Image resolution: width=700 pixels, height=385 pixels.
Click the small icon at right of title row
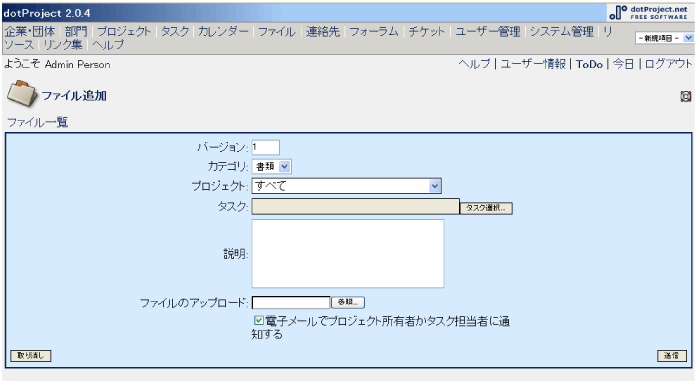[x=686, y=96]
